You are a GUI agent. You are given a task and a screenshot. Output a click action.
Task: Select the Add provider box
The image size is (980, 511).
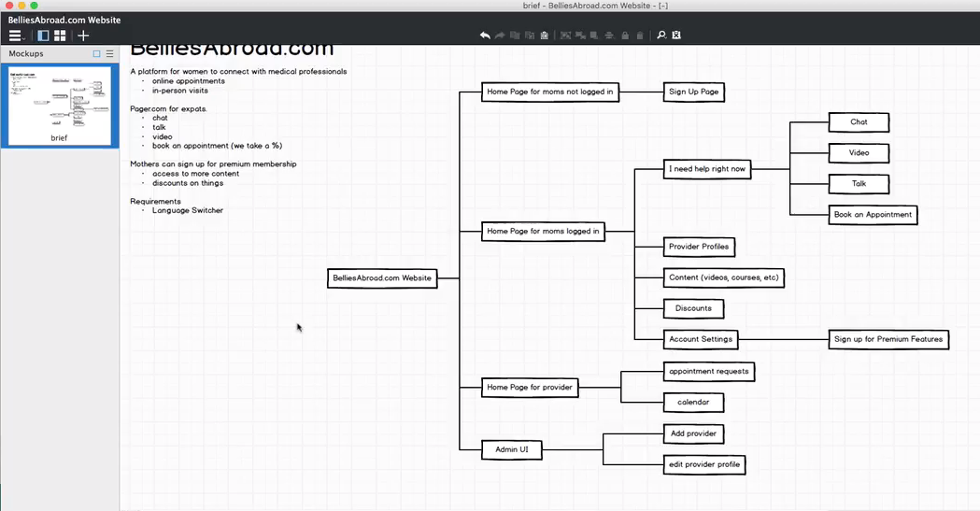(x=694, y=433)
